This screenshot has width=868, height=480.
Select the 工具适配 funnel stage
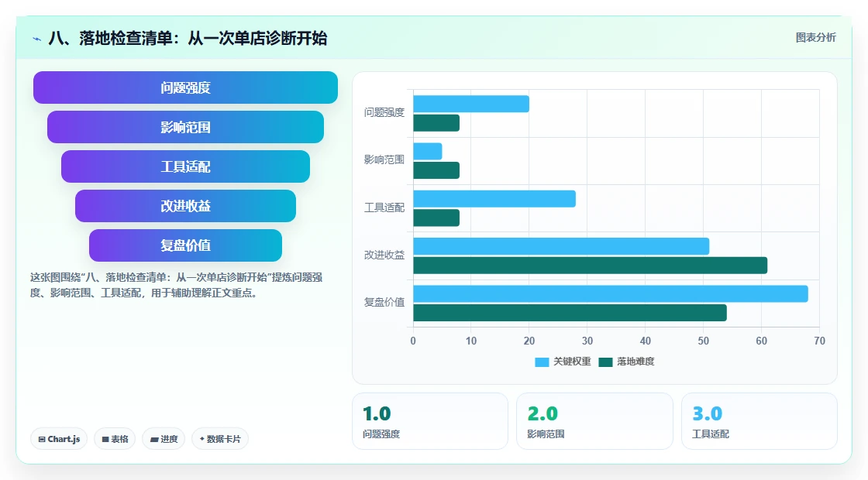click(x=185, y=166)
